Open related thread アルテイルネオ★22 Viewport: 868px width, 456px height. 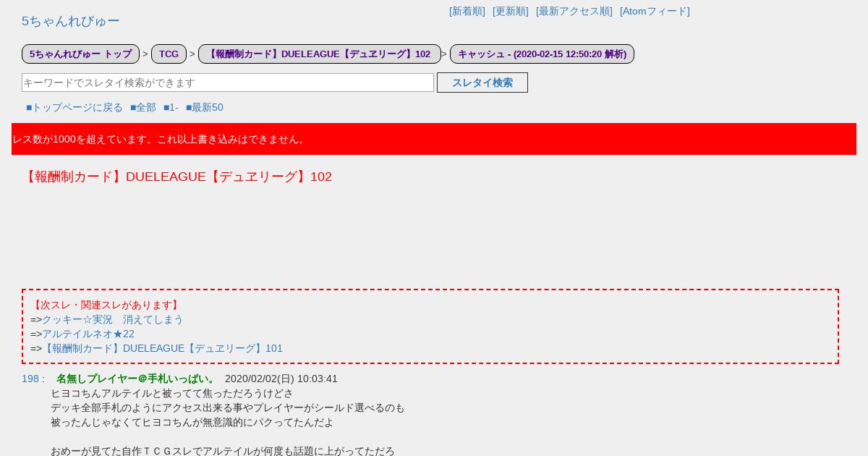(x=88, y=334)
